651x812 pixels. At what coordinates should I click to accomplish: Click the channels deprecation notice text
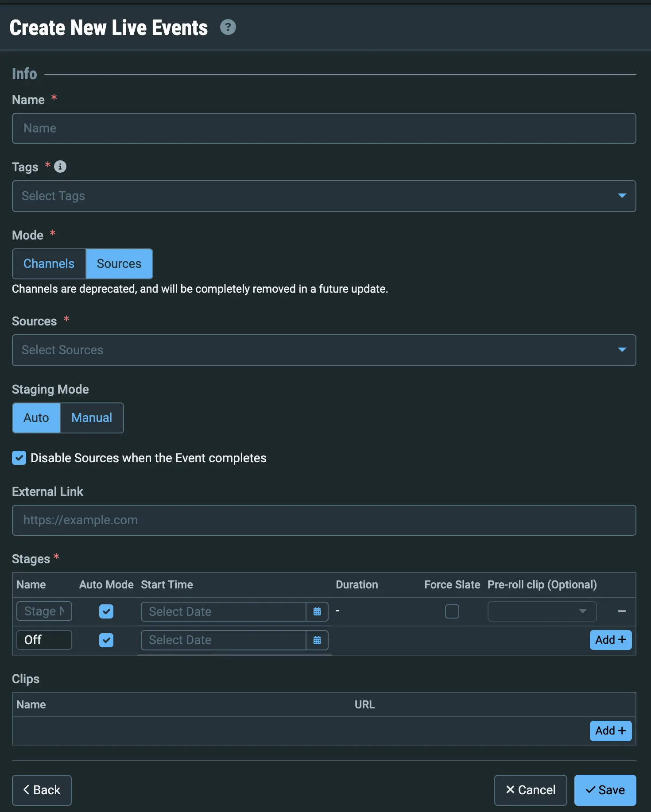click(x=200, y=289)
